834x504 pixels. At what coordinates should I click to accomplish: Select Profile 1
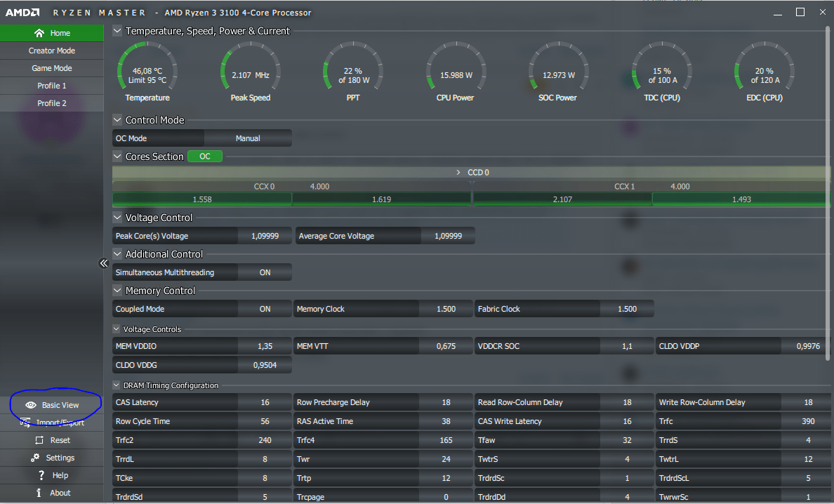[x=51, y=86]
